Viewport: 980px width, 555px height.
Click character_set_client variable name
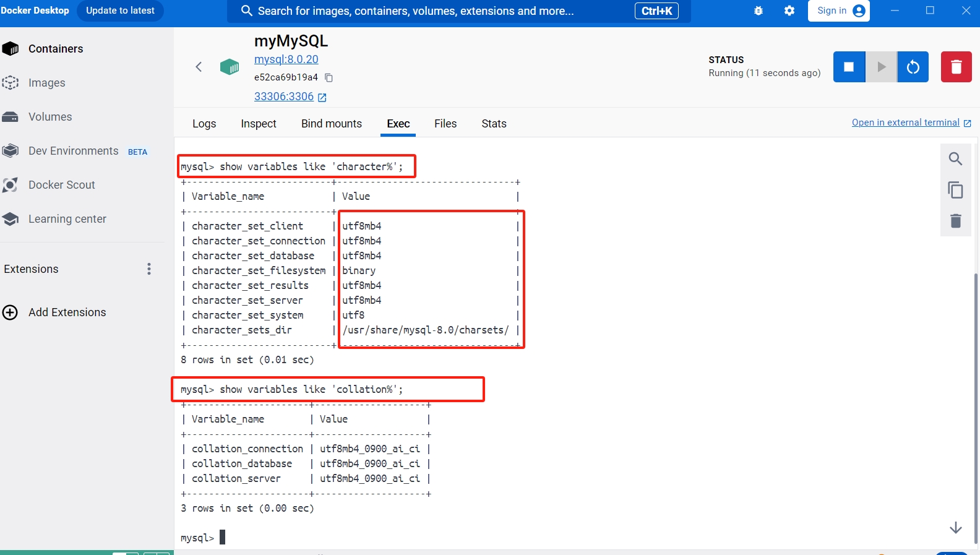pos(247,226)
